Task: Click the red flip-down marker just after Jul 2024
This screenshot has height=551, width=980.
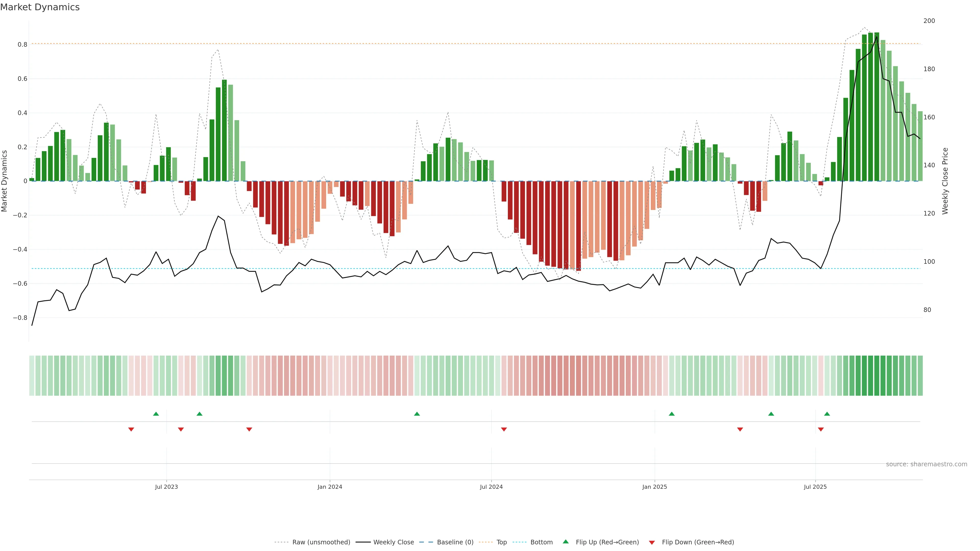Action: coord(504,429)
